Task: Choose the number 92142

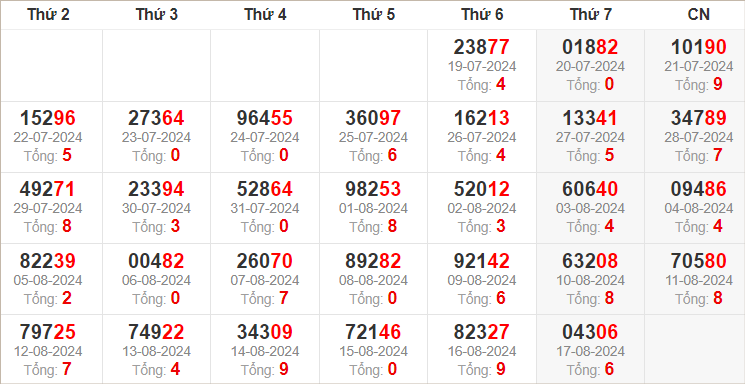Action: [482, 261]
